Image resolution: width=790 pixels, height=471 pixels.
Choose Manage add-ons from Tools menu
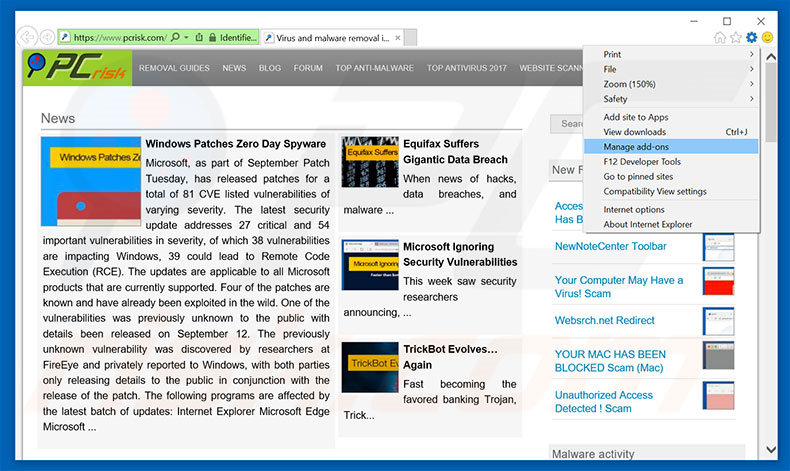[x=672, y=147]
